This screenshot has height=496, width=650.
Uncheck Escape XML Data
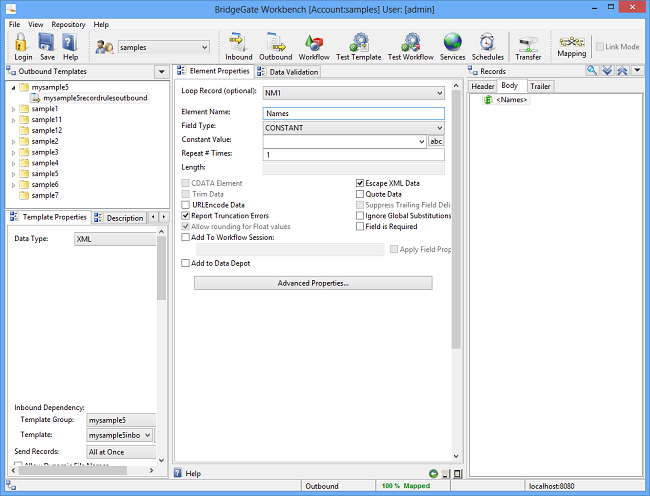click(360, 183)
